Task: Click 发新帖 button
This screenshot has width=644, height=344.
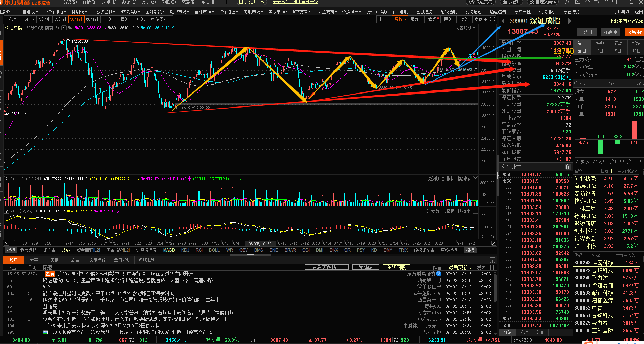Action: tap(366, 267)
